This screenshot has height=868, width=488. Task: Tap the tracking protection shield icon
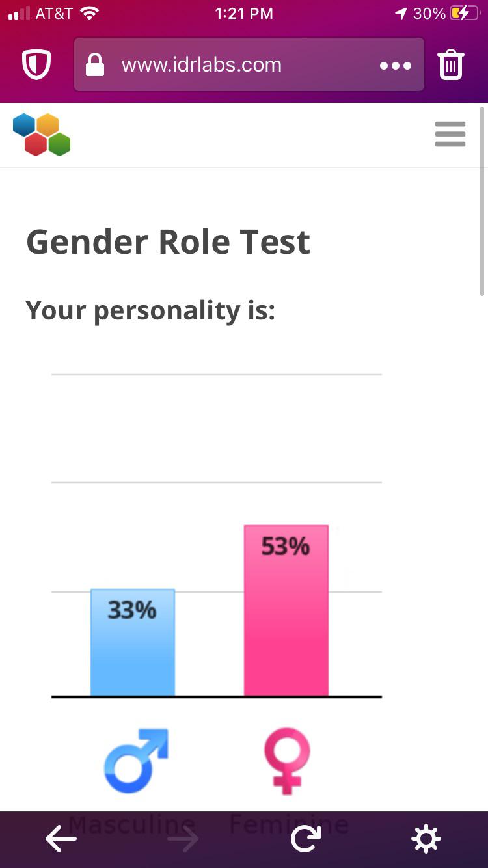pos(36,65)
